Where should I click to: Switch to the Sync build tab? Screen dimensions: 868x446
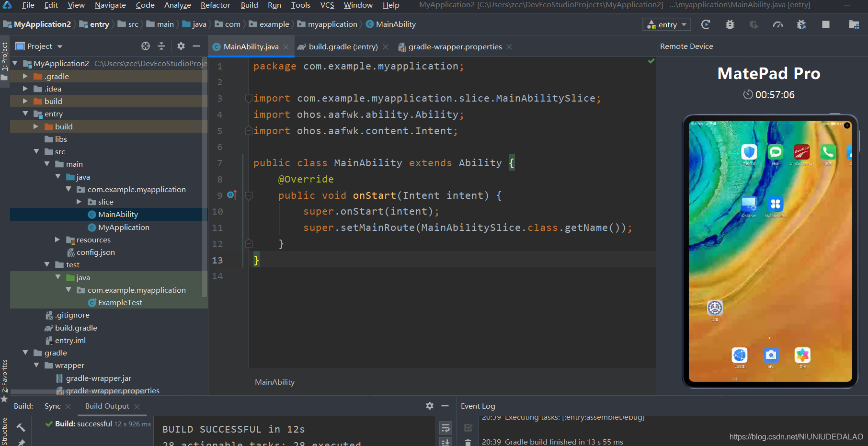tap(53, 406)
